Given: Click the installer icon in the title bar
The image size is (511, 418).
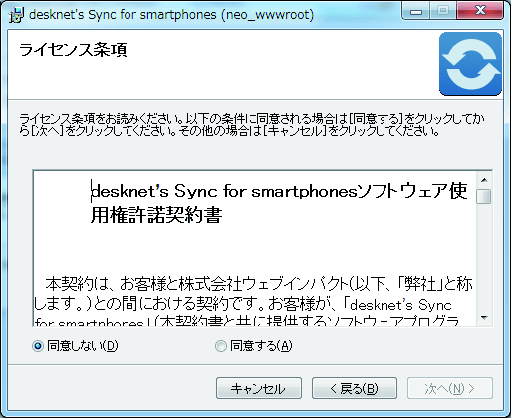Looking at the screenshot, I should tap(16, 15).
